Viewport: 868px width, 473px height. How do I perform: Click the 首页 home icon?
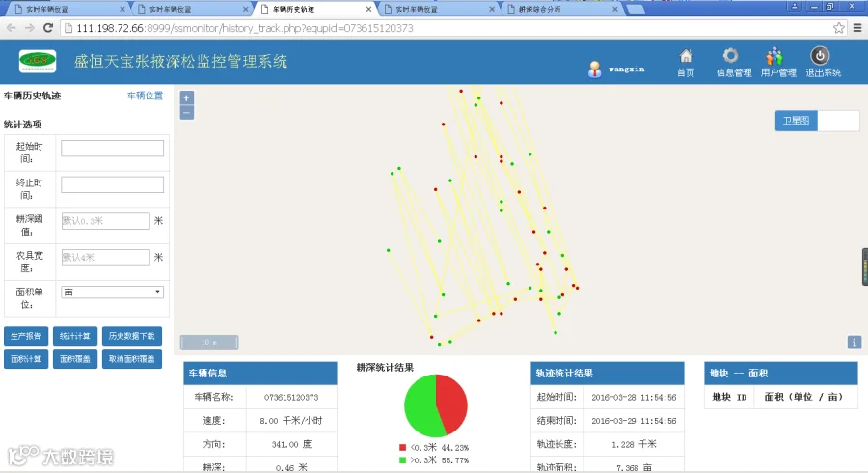coord(686,56)
